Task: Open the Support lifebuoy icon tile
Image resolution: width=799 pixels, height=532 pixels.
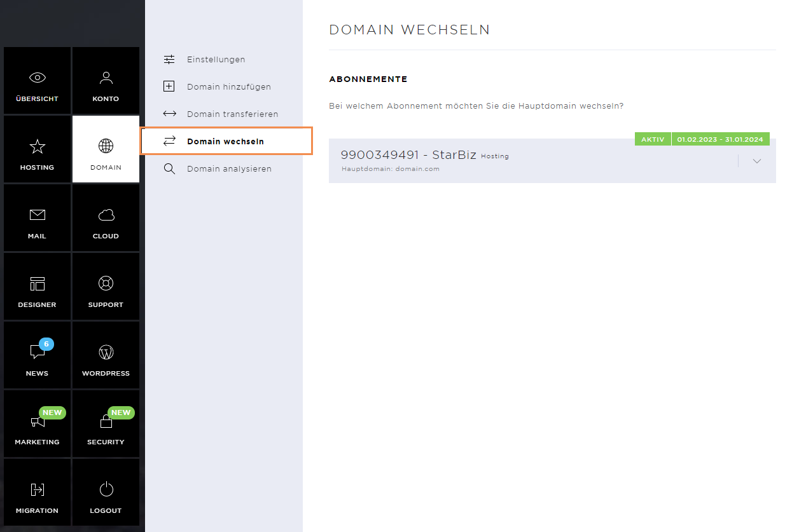Action: click(x=106, y=286)
